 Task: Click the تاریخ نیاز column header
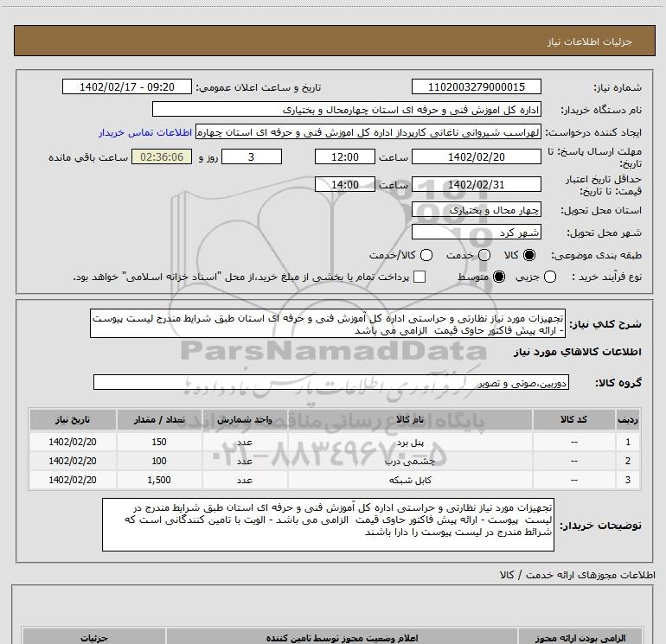73,419
